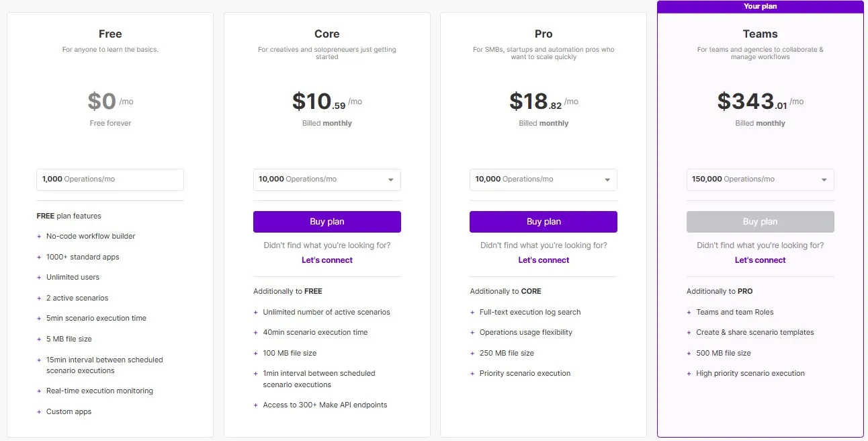868x441 pixels.
Task: Select the Your plan banner above Teams
Action: click(x=761, y=7)
